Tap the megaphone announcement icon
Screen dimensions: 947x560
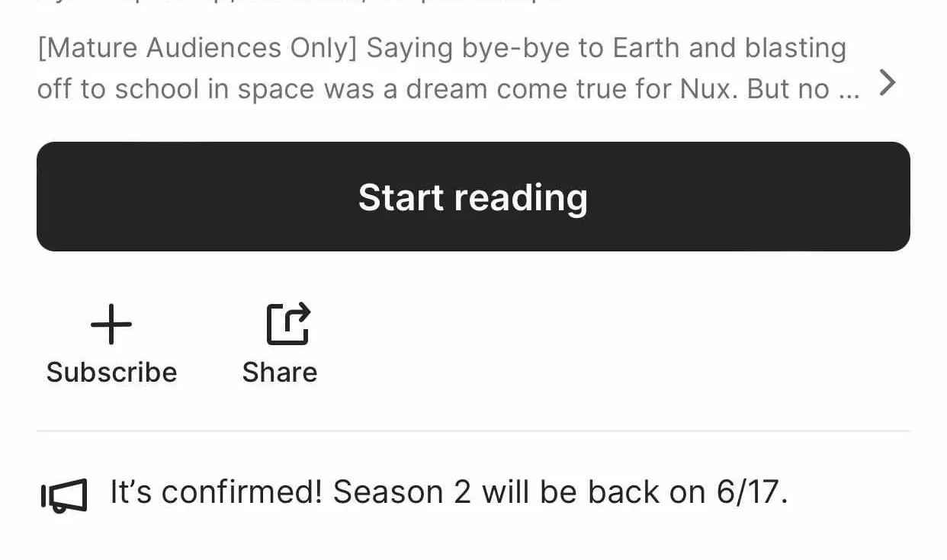coord(63,495)
